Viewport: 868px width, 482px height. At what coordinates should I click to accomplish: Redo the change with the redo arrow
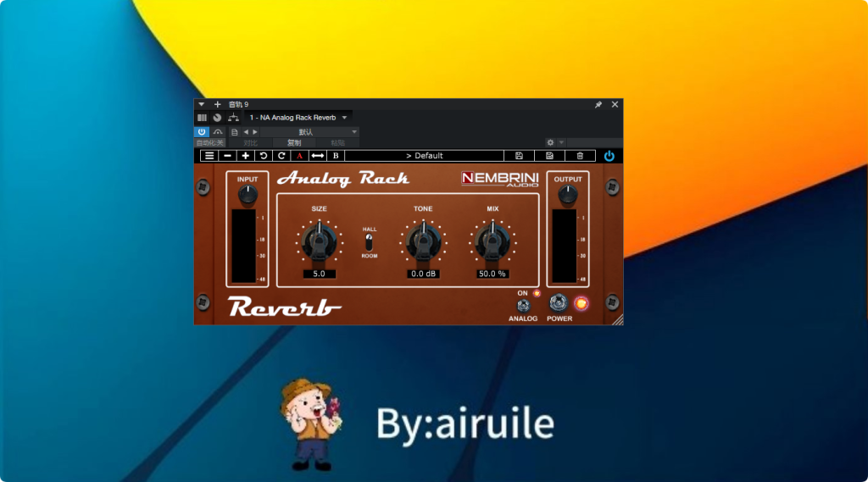tap(281, 156)
